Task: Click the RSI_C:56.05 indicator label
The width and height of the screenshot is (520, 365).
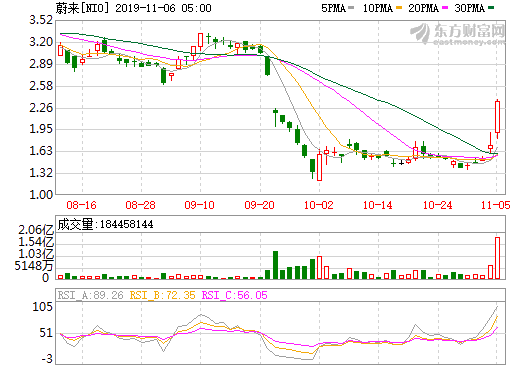Action: pos(235,295)
